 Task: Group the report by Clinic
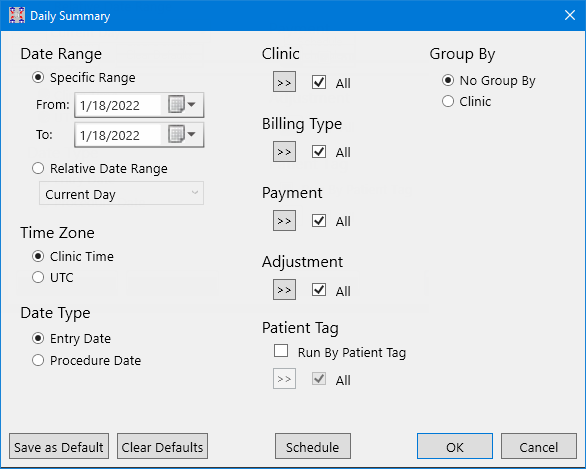pos(448,101)
